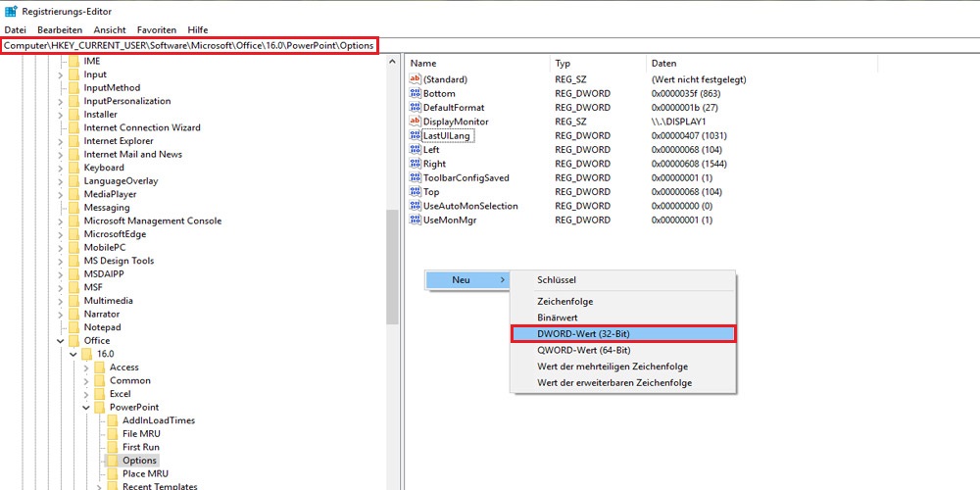This screenshot has width=980, height=490.
Task: Choose DWORD-Wert (32-Bit) from submenu
Action: coord(623,334)
